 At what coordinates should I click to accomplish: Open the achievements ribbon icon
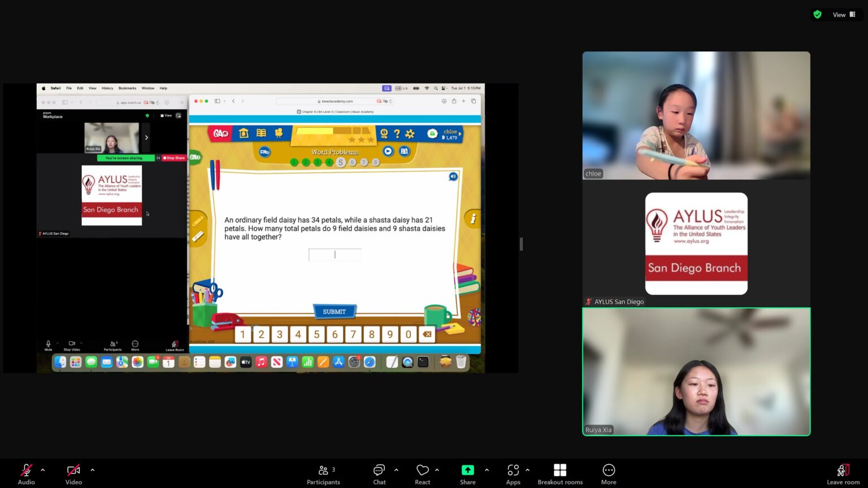coord(384,133)
